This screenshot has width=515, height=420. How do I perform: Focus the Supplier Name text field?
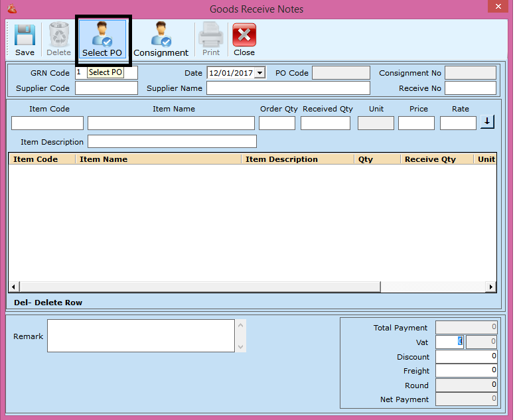[288, 88]
